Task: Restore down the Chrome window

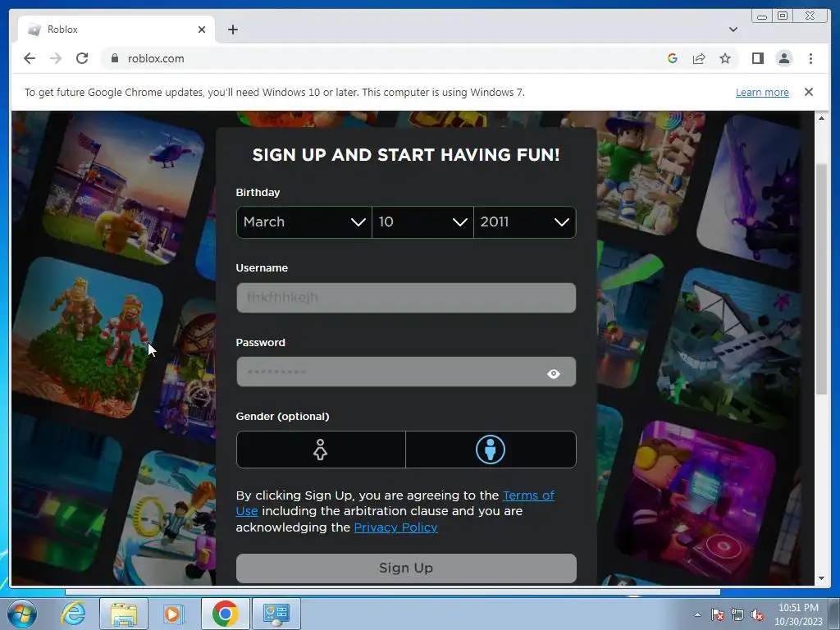Action: tap(782, 16)
